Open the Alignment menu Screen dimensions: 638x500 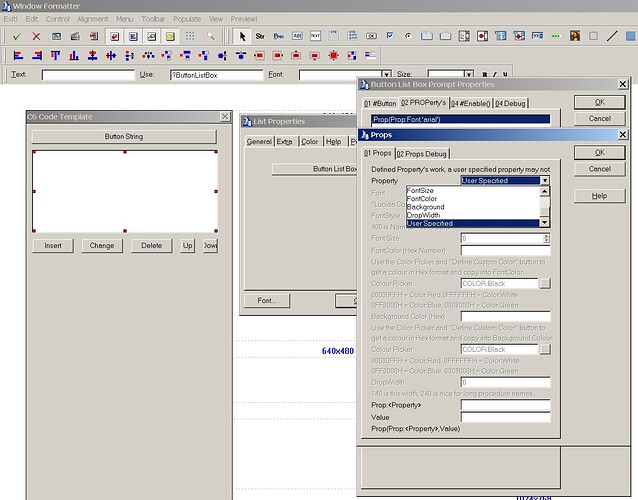[92, 19]
